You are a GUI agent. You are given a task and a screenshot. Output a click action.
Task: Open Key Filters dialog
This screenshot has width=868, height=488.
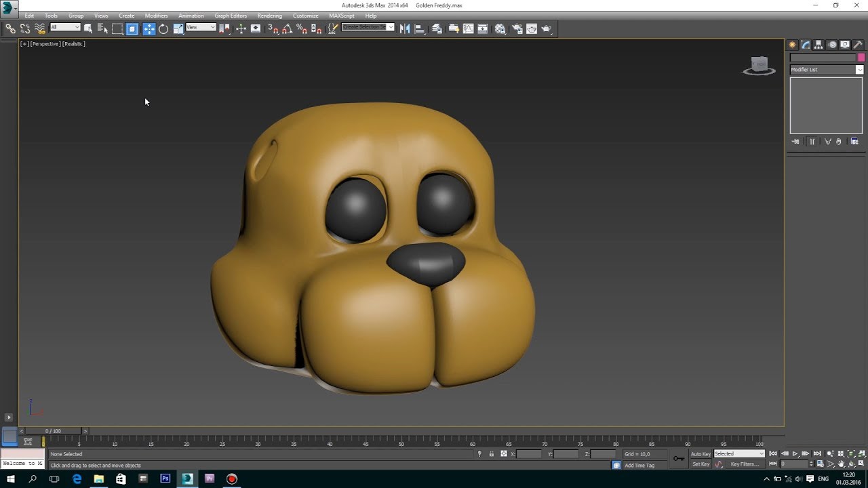click(x=745, y=464)
